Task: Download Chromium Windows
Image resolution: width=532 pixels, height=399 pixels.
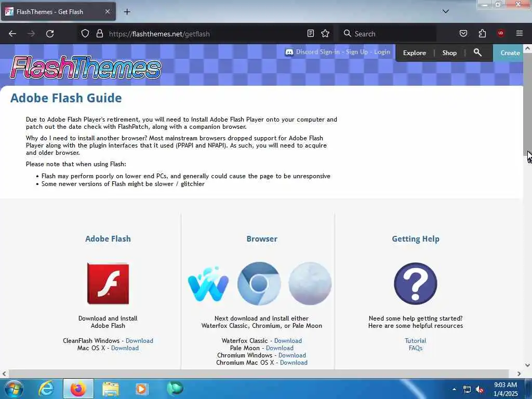Action: point(292,355)
